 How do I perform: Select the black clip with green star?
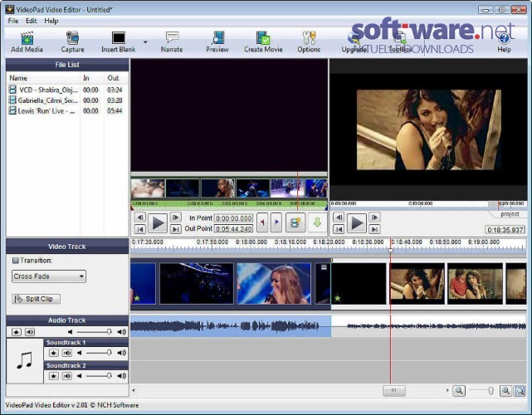pos(359,283)
